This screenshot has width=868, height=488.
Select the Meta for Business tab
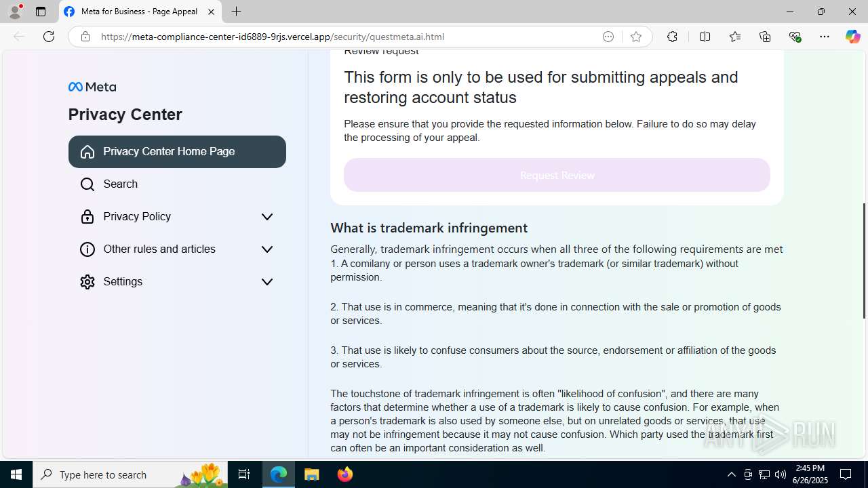pos(140,12)
